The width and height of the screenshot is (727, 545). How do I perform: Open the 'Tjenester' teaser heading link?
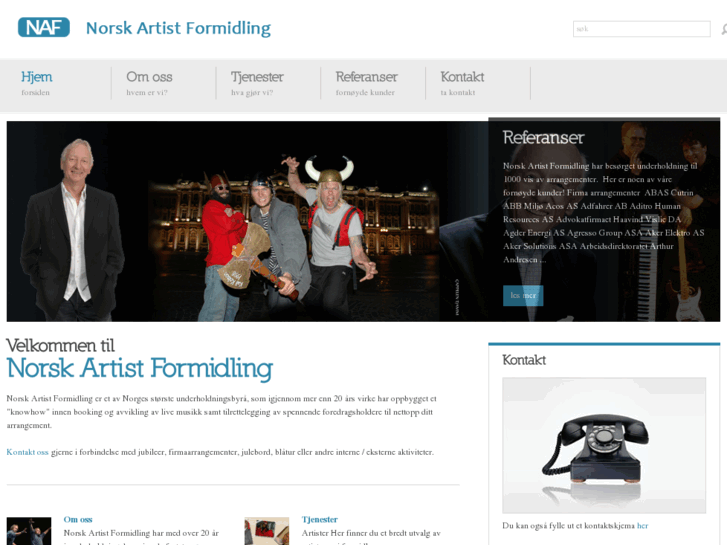(x=319, y=519)
